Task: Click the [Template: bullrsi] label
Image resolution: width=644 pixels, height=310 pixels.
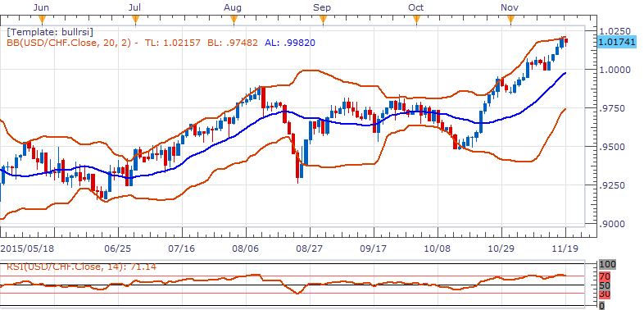Action: point(50,32)
